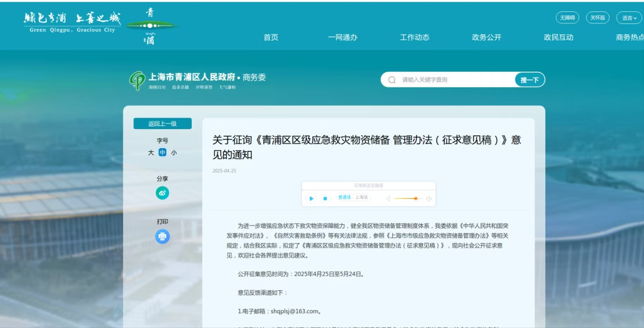Viewport: 644px width, 328px height.
Task: Open the 一网通办 navigation item
Action: coord(342,37)
